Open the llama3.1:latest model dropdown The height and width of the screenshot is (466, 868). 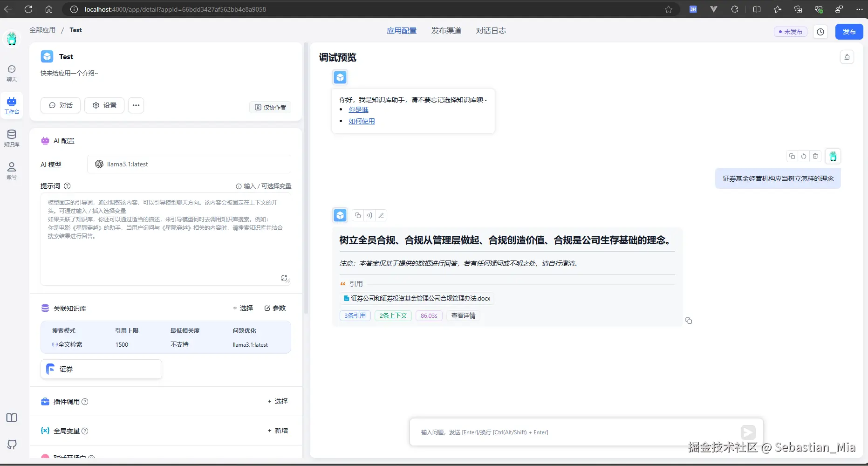[189, 164]
